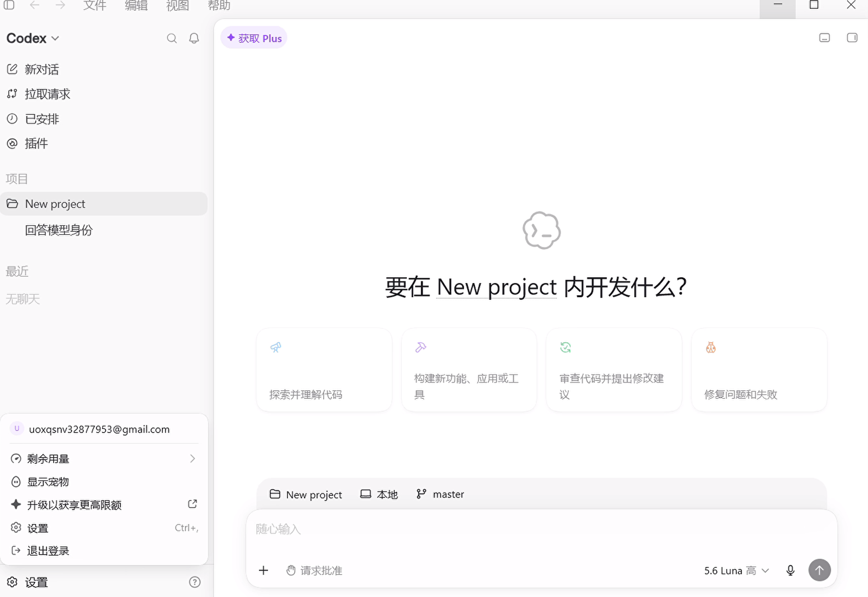Click the 拉取请求 pull request icon
Image resolution: width=868 pixels, height=597 pixels.
point(12,94)
